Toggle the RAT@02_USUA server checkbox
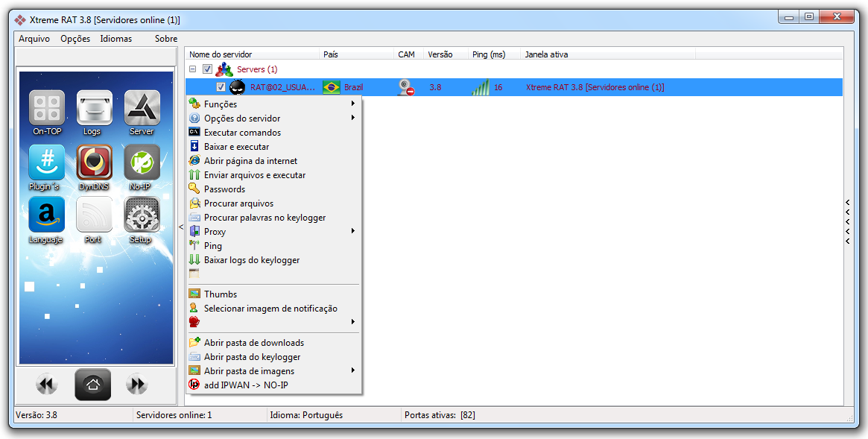The image size is (868, 439). tap(221, 87)
